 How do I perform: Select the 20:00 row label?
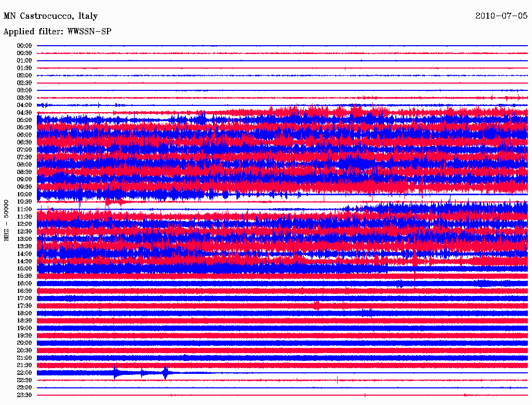24,343
